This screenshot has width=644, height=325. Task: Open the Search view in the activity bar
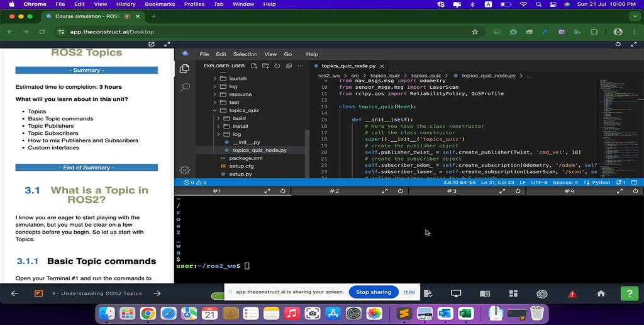pos(185,88)
